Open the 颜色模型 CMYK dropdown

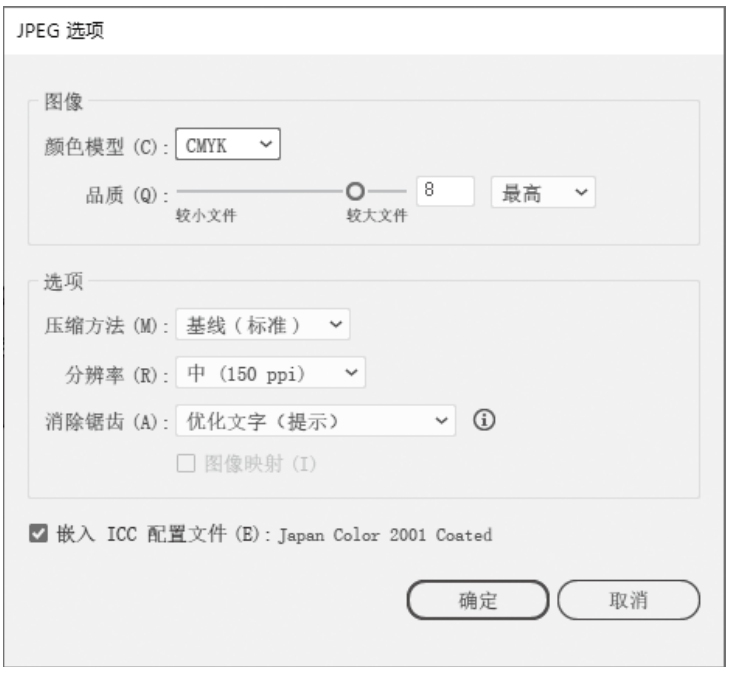pos(228,145)
